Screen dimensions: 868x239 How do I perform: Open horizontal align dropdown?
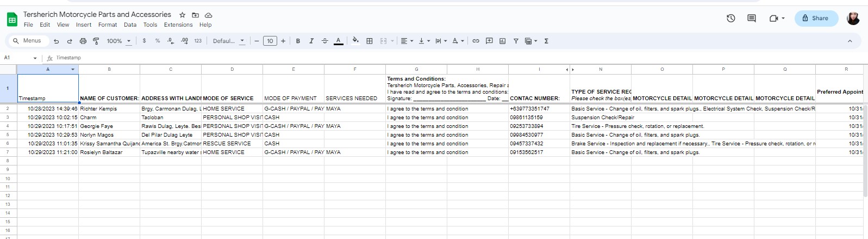coord(407,41)
